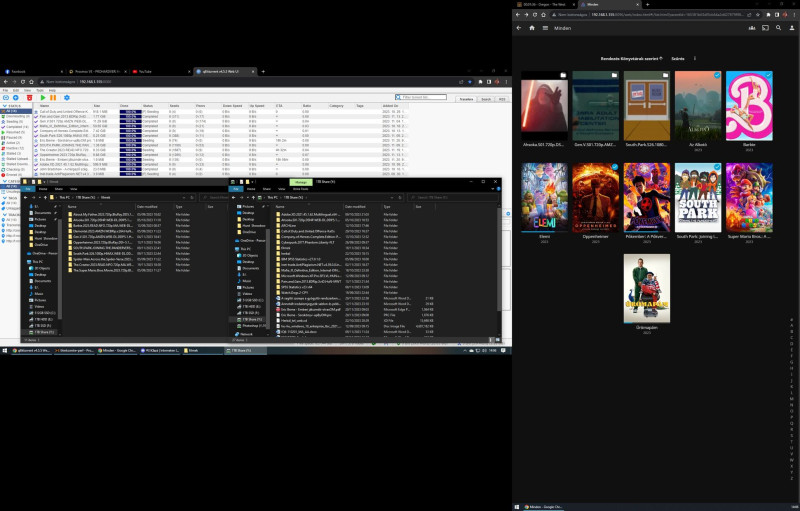Open the Barbie poster in Jellyfin
Screen dimensions: 800x511
(749, 106)
